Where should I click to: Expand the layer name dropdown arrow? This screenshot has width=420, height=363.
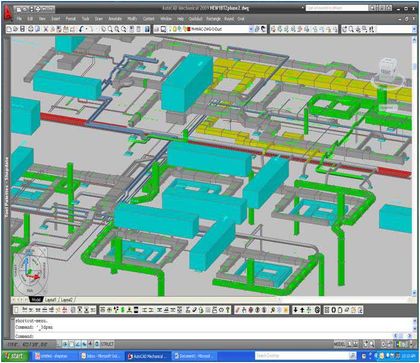[251, 29]
